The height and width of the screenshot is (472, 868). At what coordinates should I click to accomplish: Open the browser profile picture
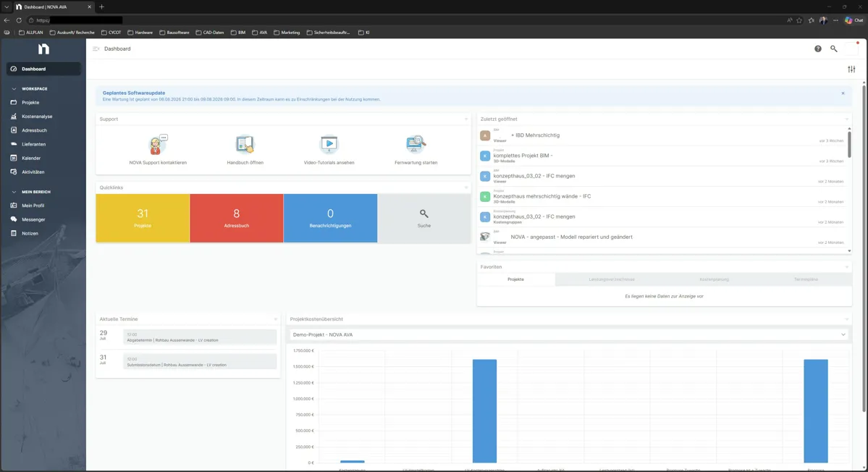tap(823, 20)
